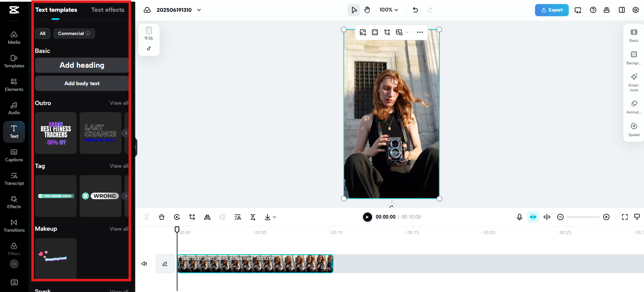The height and width of the screenshot is (292, 644).
Task: Record a voiceover with the microphone icon
Action: (520, 217)
